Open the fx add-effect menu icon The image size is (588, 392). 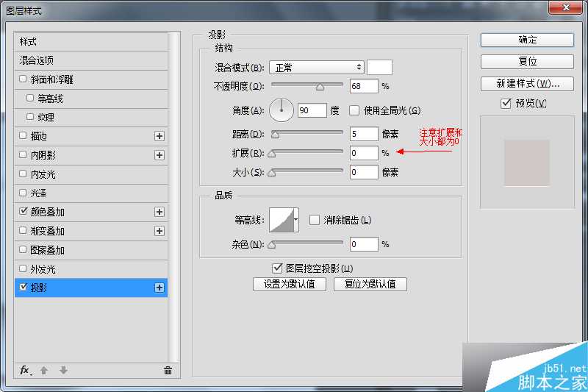click(x=25, y=370)
